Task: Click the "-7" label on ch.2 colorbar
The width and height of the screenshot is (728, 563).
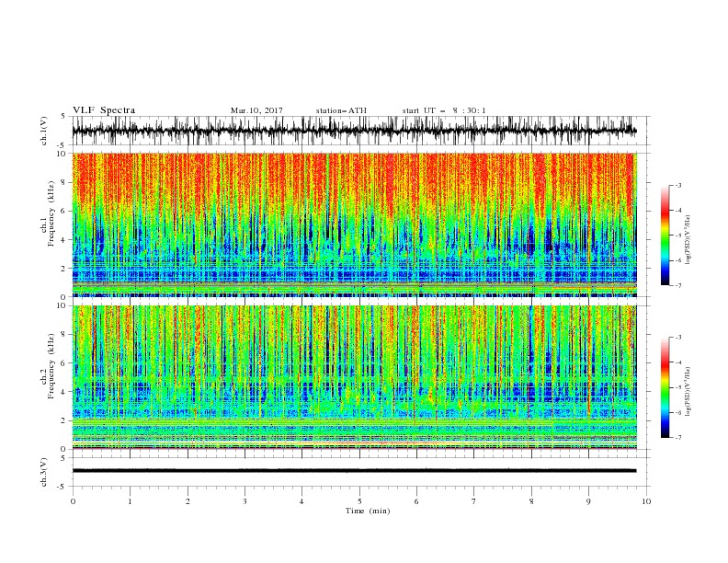Action: (x=677, y=437)
